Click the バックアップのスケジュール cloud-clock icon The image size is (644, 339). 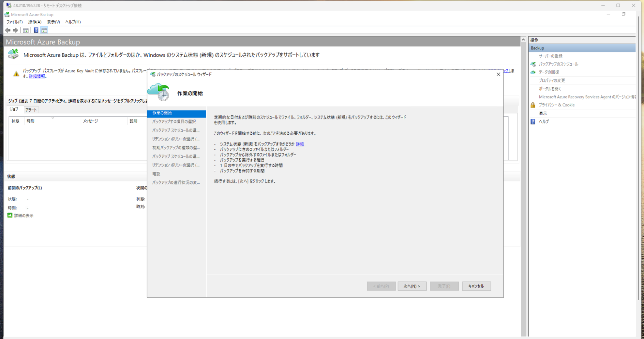[x=533, y=64]
